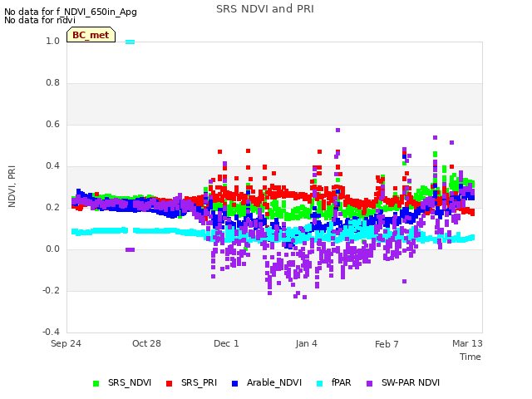The image size is (532, 399).
Task: Click the Jan 4 x-axis tick label
Action: coord(307,343)
